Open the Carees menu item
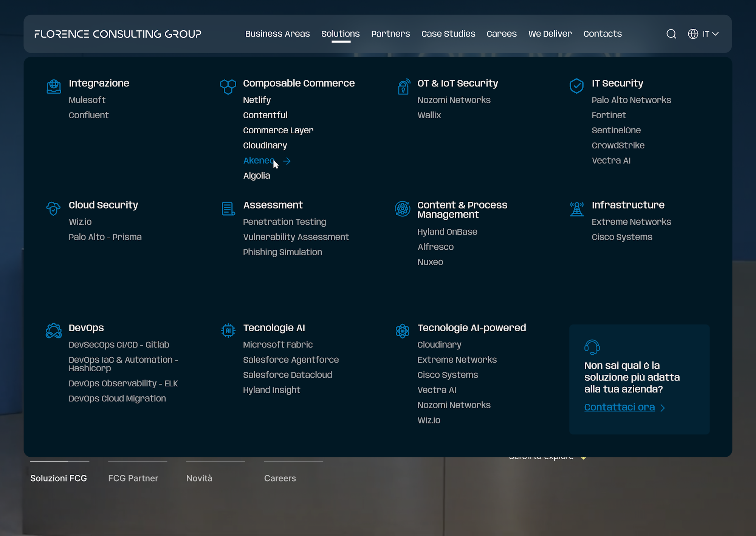 (x=502, y=34)
